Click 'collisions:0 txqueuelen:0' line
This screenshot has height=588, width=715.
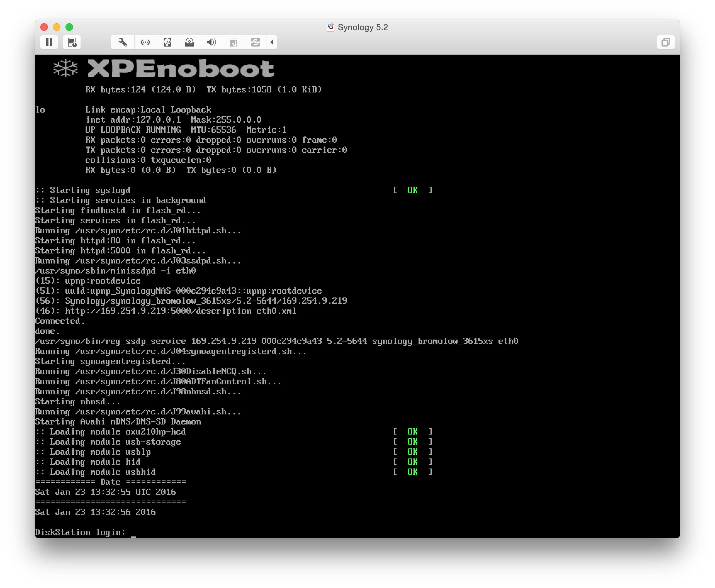tap(148, 160)
